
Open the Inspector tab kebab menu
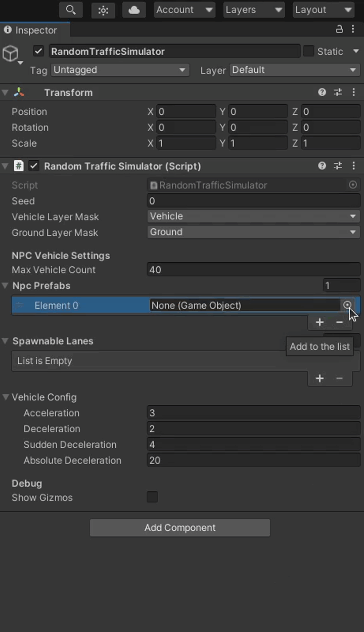point(354,29)
